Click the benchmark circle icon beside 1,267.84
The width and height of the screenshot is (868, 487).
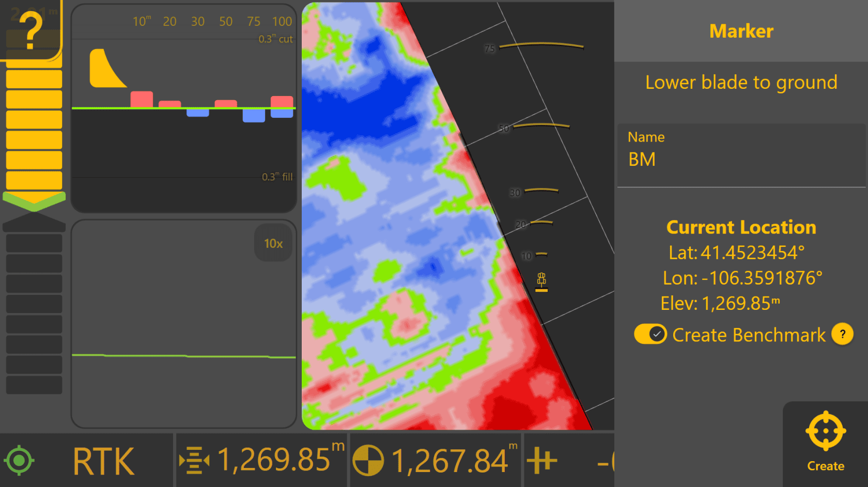(368, 460)
